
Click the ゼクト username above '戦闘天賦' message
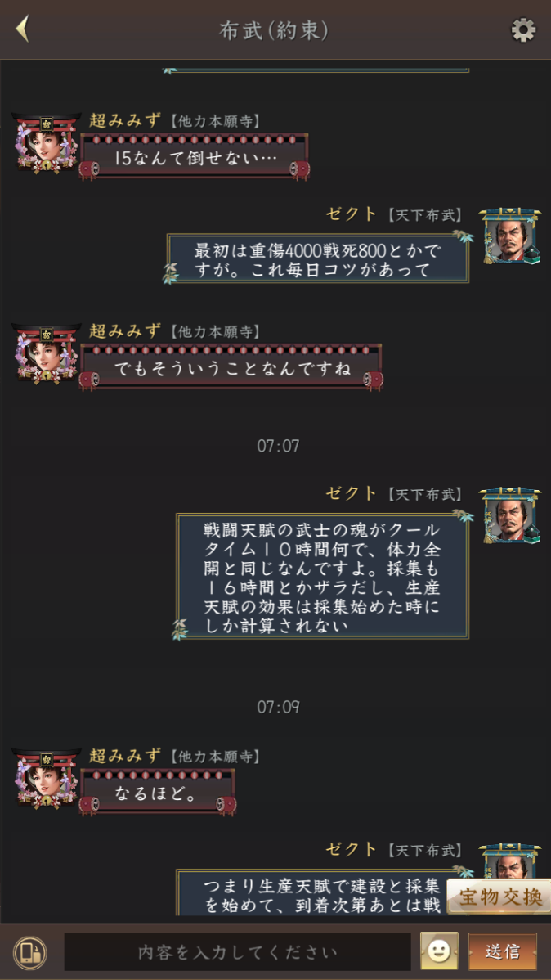click(x=351, y=493)
